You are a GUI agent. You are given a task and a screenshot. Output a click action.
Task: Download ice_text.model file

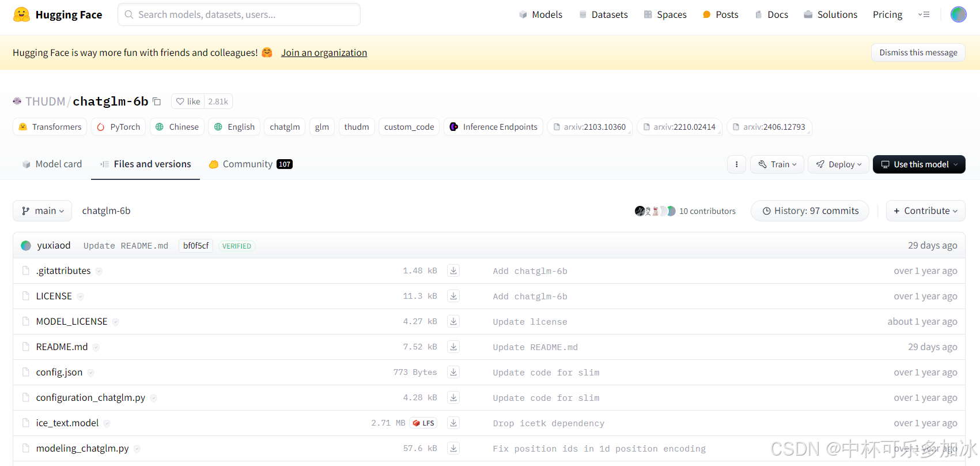click(x=453, y=423)
